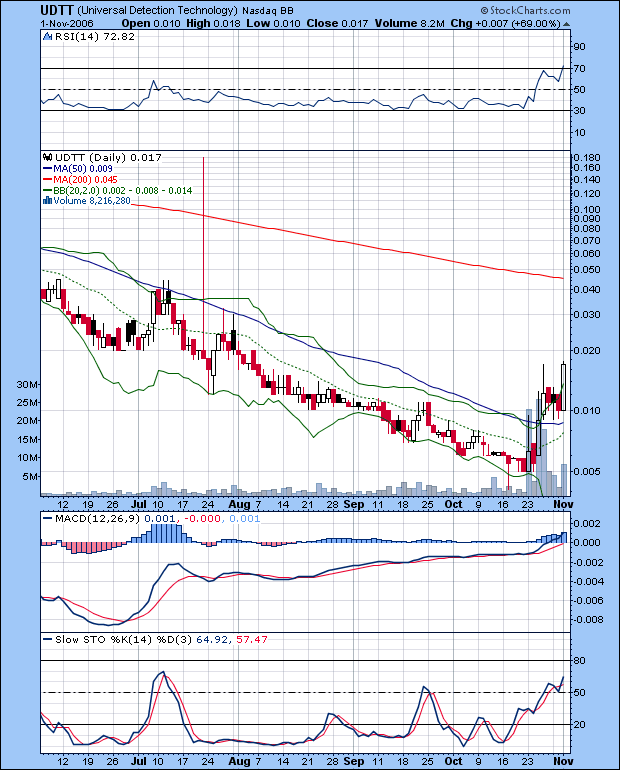
Task: Click the 0.030 price axis label
Action: 587,314
